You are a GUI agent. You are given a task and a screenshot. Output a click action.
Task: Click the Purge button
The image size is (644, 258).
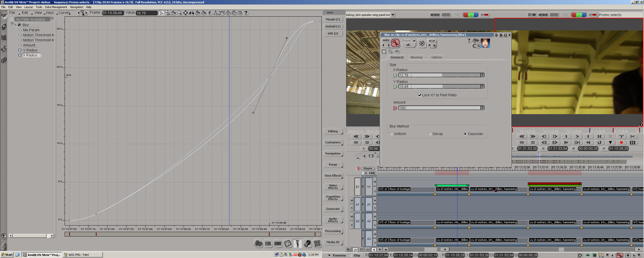(x=333, y=165)
